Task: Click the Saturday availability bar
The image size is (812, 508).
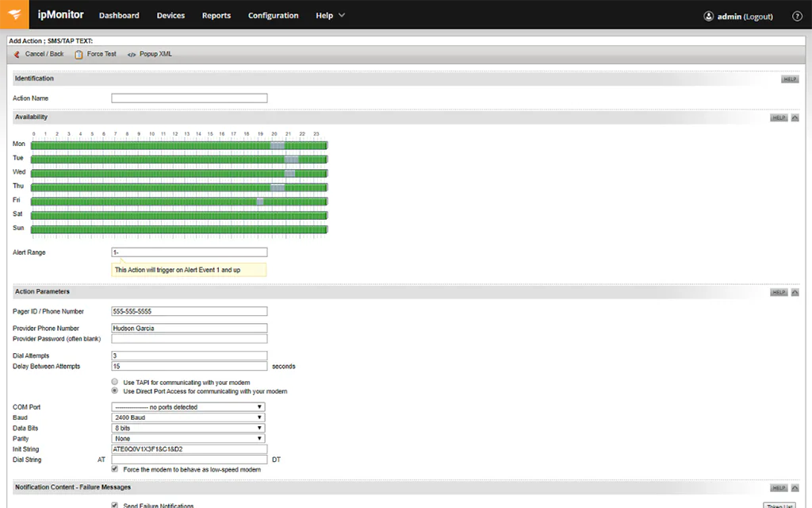Action: (179, 216)
